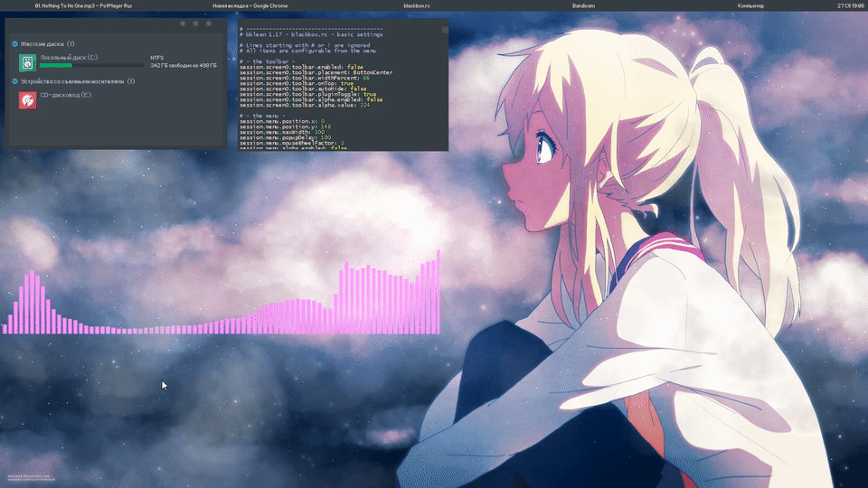Click the toolbar.enabled line in blackbox.rc

pyautogui.click(x=302, y=67)
